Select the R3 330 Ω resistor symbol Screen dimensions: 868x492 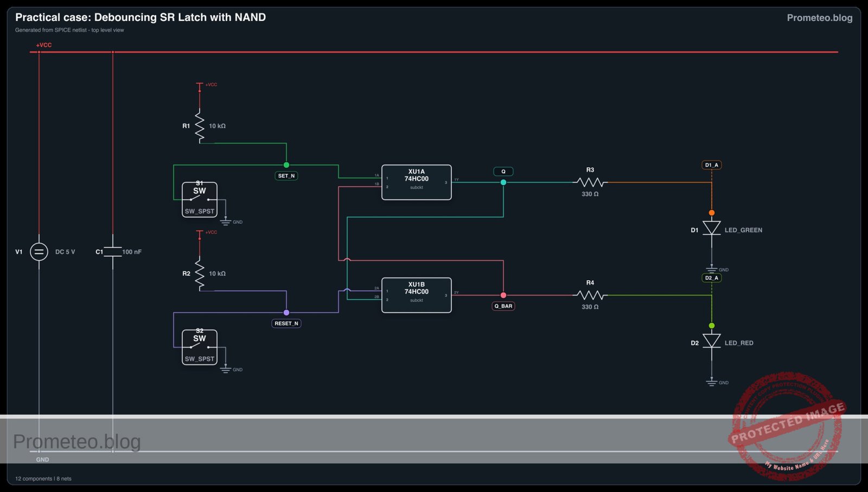(x=590, y=182)
